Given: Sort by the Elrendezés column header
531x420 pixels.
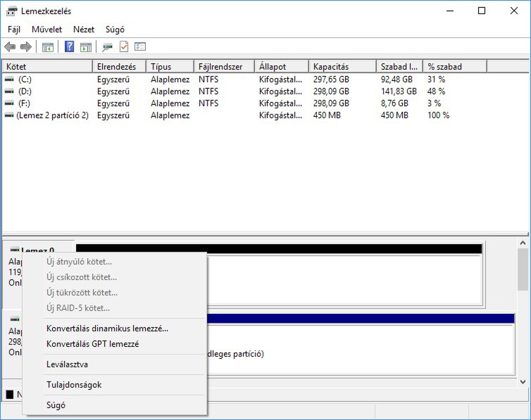Looking at the screenshot, I should click(x=119, y=66).
